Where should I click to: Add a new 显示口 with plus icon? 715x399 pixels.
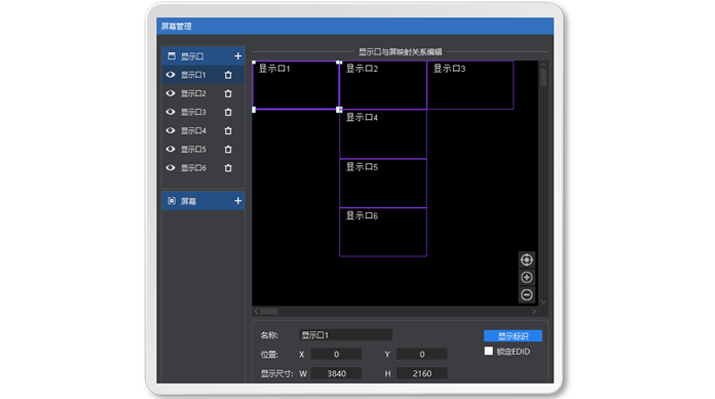coord(238,56)
